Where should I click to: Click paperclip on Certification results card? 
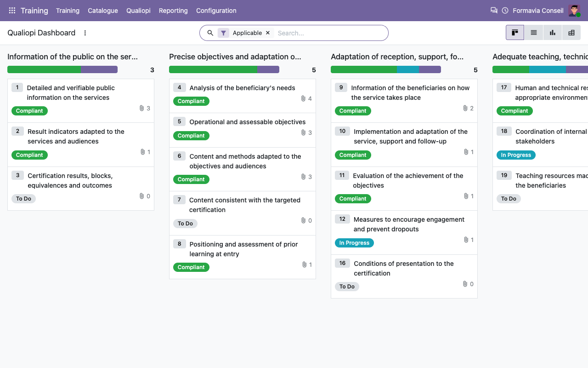pyautogui.click(x=142, y=196)
